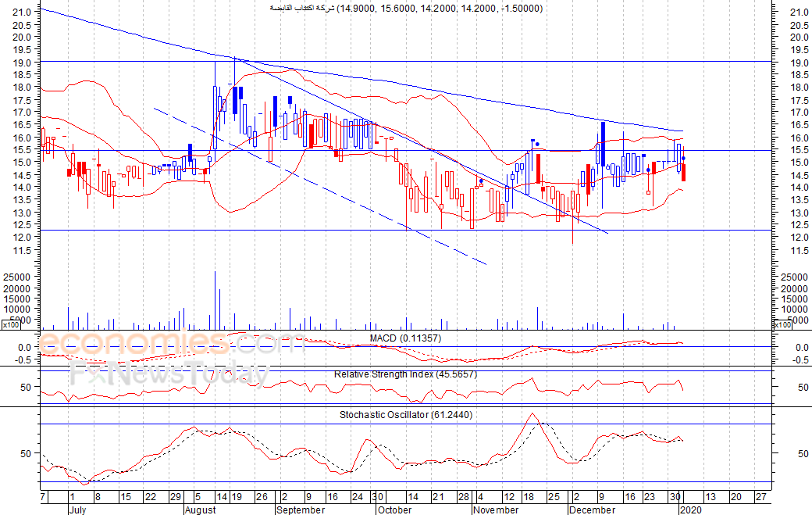Click the right x100 volume scale box

782,325
